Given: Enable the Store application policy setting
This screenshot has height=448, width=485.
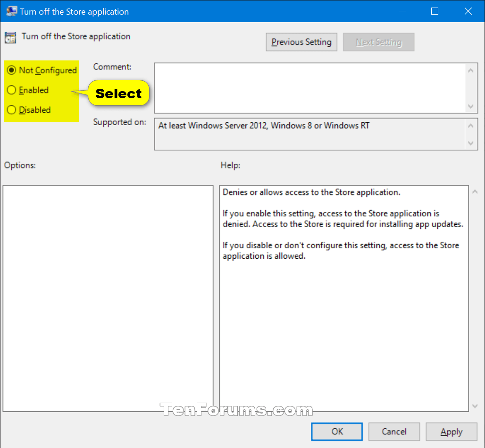Looking at the screenshot, I should (12, 90).
